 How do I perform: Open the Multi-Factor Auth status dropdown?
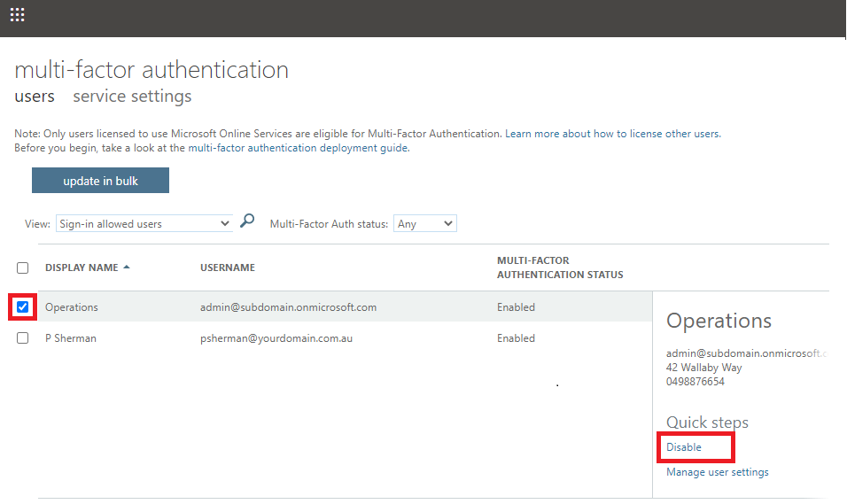click(425, 223)
